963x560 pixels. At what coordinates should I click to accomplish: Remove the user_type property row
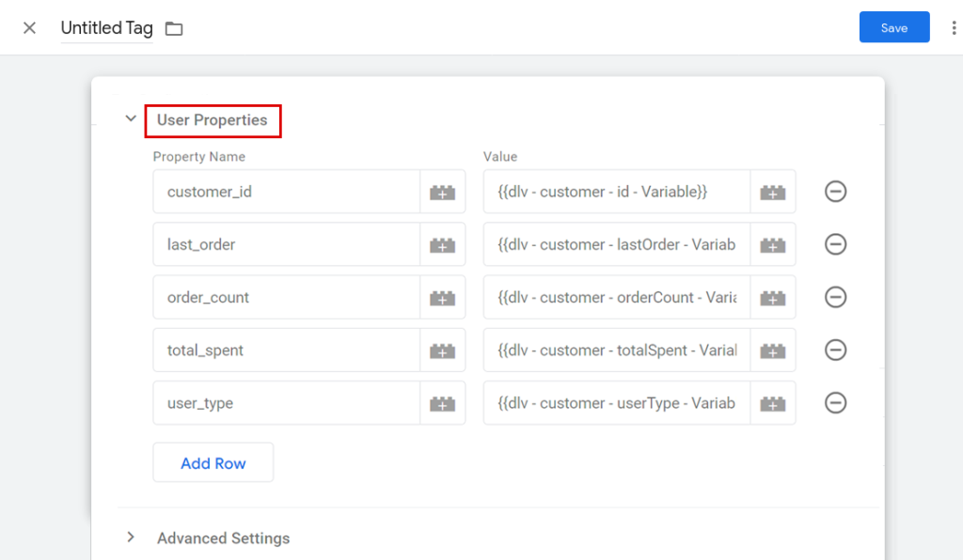(836, 402)
